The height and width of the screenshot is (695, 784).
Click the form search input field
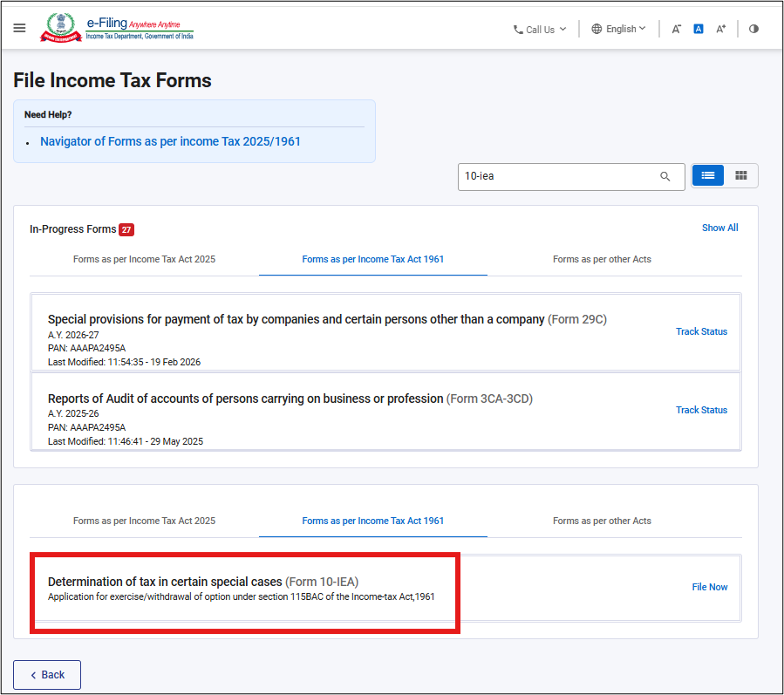(558, 176)
